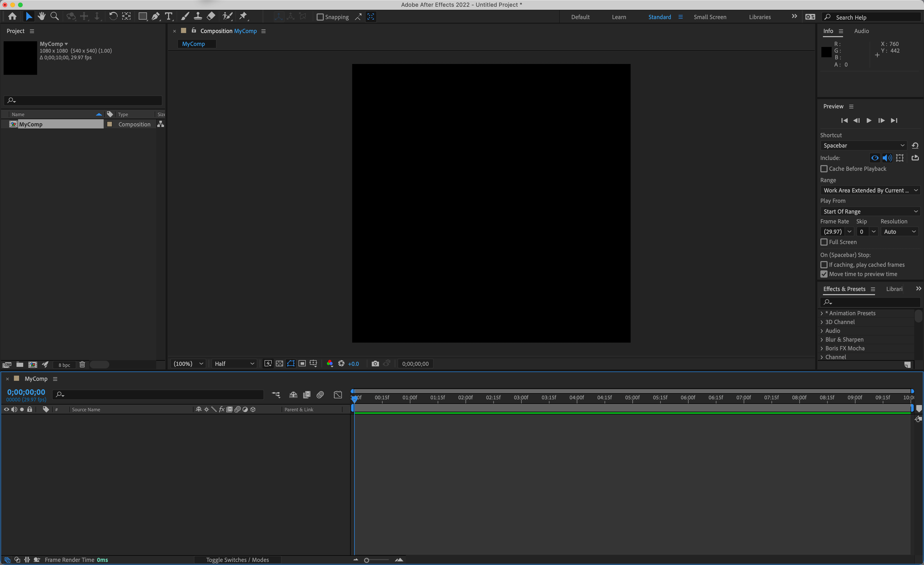Click the Create new Composition icon
Viewport: 924px width, 565px height.
(x=33, y=365)
